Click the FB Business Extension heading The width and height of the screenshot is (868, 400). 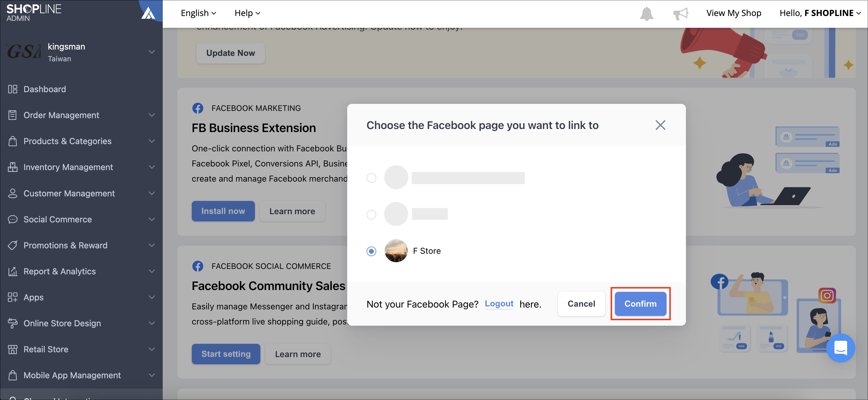click(254, 128)
